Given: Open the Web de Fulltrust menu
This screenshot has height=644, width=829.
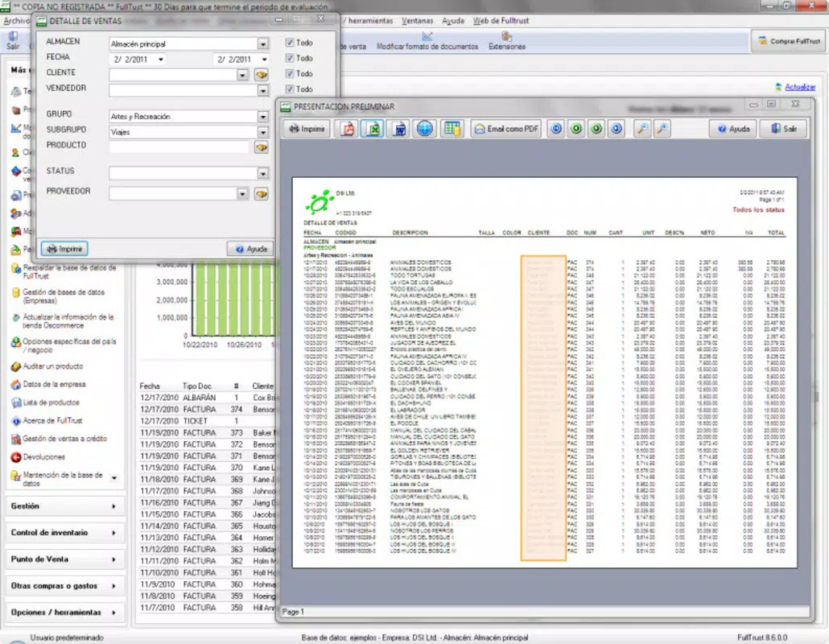Looking at the screenshot, I should coord(501,21).
